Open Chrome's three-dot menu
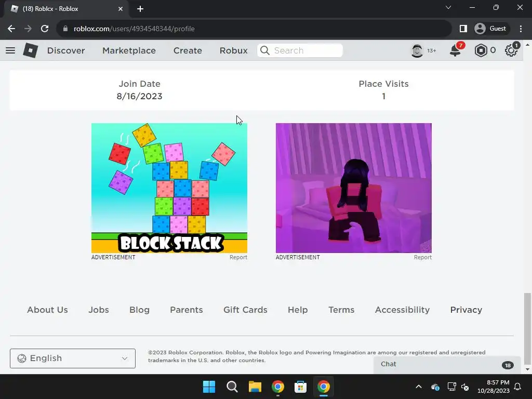This screenshot has width=532, height=399. [x=521, y=29]
